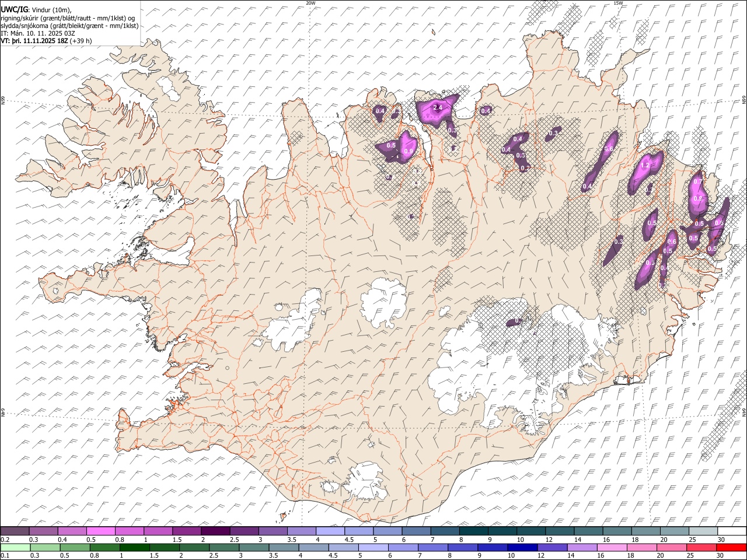
Task: Select the light pink 16 swatch, lower legend row
Action: coord(613,547)
